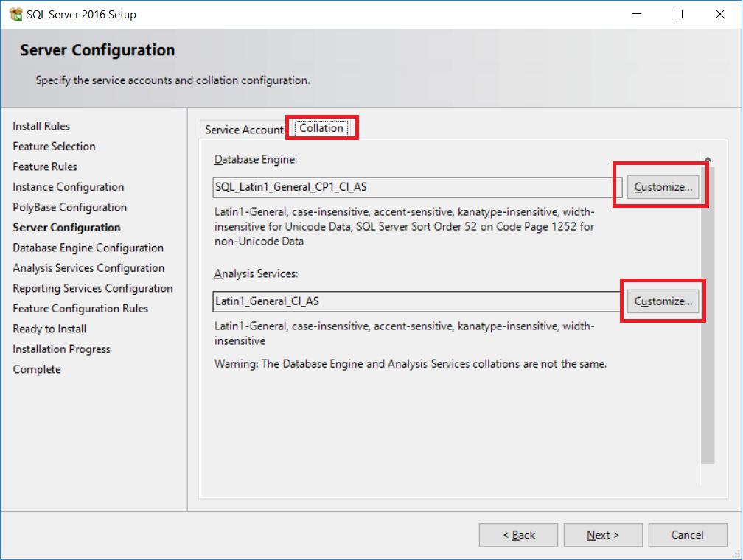Minimize the SQL Server 2016 Setup window

(x=637, y=14)
